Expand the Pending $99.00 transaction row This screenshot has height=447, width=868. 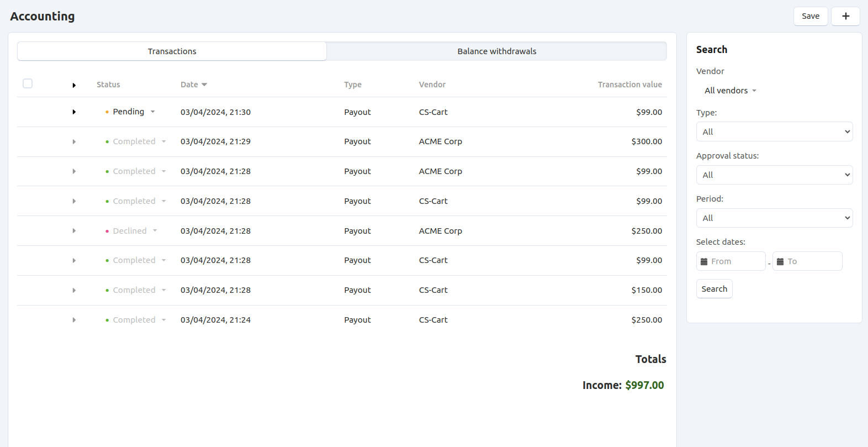[74, 112]
